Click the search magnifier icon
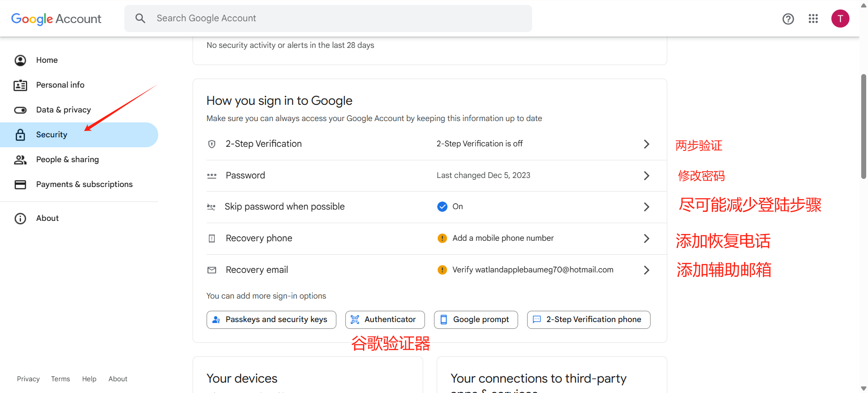The image size is (868, 393). click(141, 19)
